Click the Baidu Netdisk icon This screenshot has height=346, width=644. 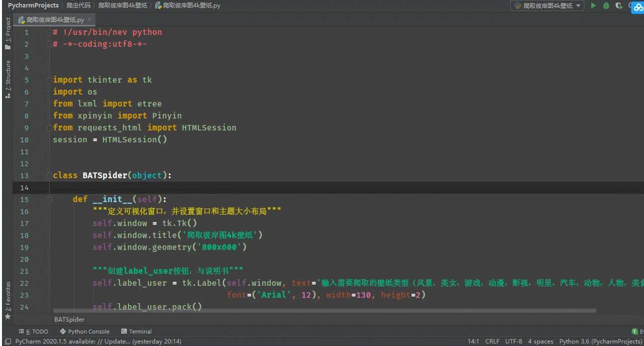point(638,7)
